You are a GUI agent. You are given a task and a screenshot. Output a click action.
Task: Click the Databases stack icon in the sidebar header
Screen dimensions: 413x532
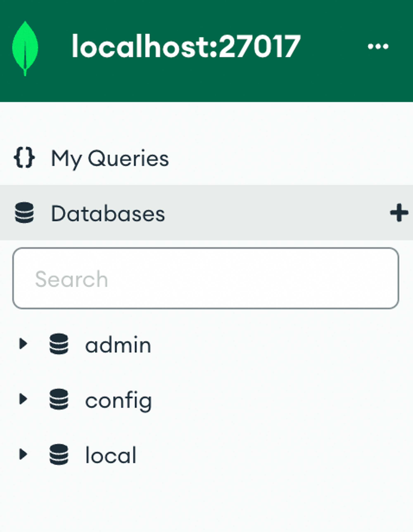(24, 213)
